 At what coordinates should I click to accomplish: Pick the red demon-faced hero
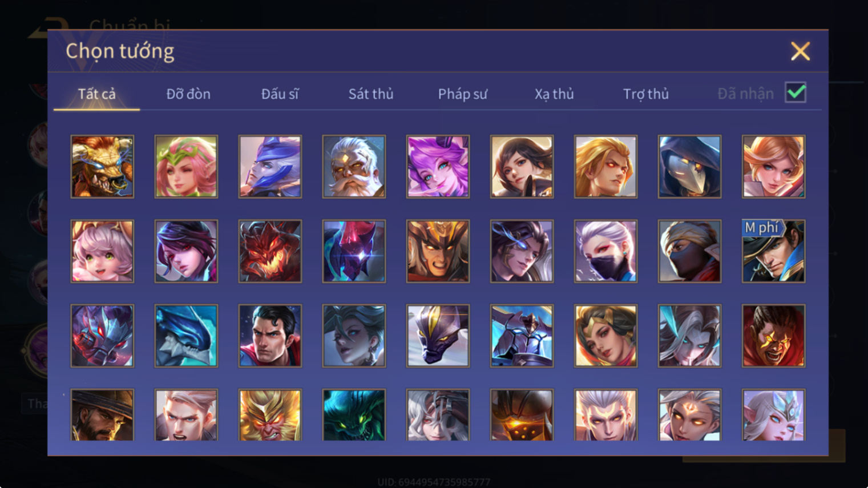[x=270, y=251]
